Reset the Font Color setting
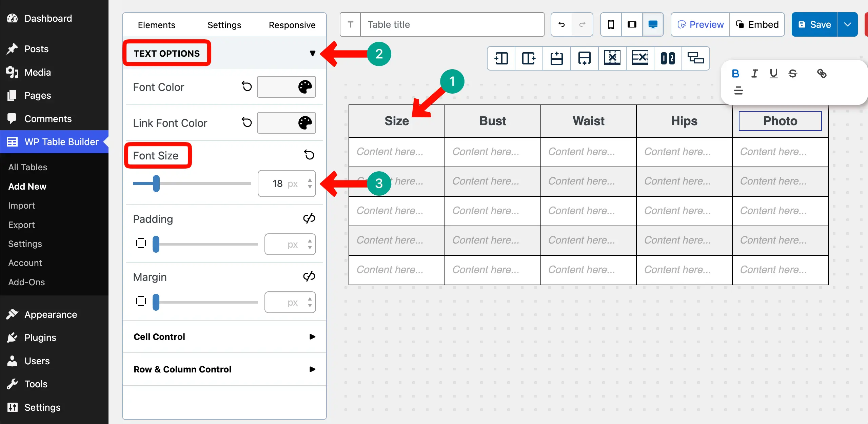Screen dimensions: 868x424 pos(246,86)
